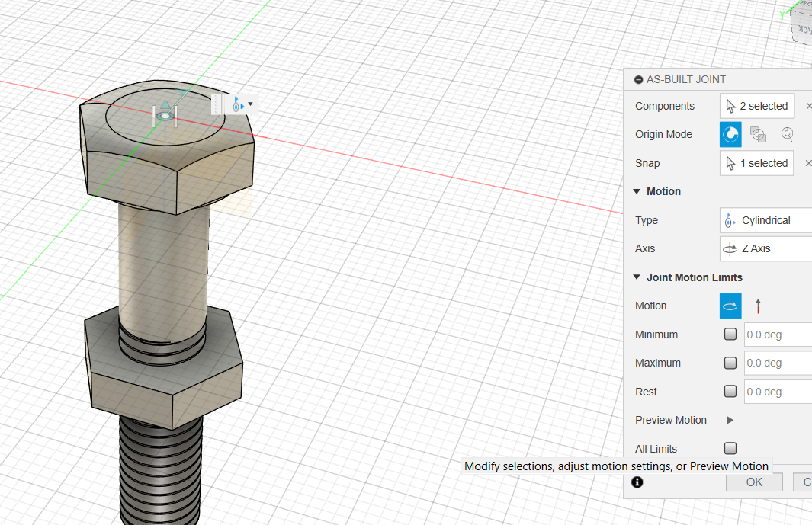This screenshot has height=525, width=812.
Task: Open the Axis dropdown set to Z Axis
Action: pyautogui.click(x=765, y=248)
